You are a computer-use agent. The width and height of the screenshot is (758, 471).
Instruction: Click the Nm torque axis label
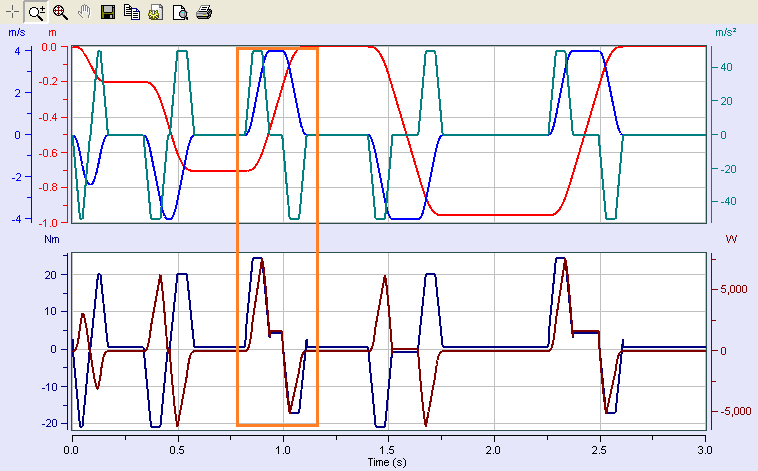pyautogui.click(x=53, y=240)
